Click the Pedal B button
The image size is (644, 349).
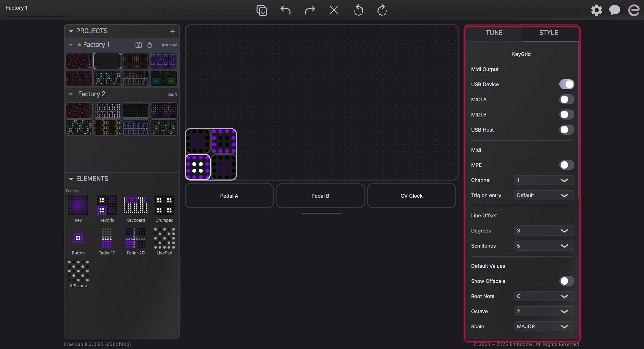tap(320, 196)
